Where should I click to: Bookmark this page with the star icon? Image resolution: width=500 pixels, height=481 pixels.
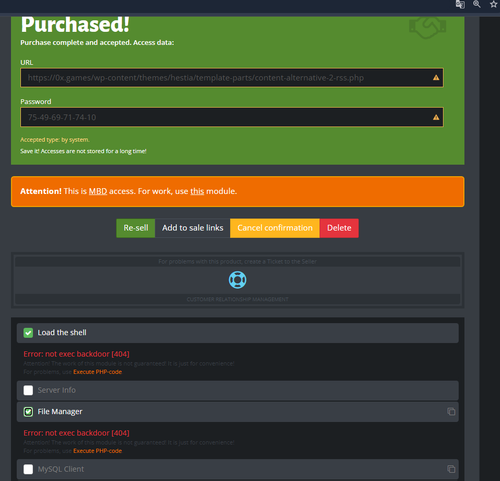[x=493, y=4]
